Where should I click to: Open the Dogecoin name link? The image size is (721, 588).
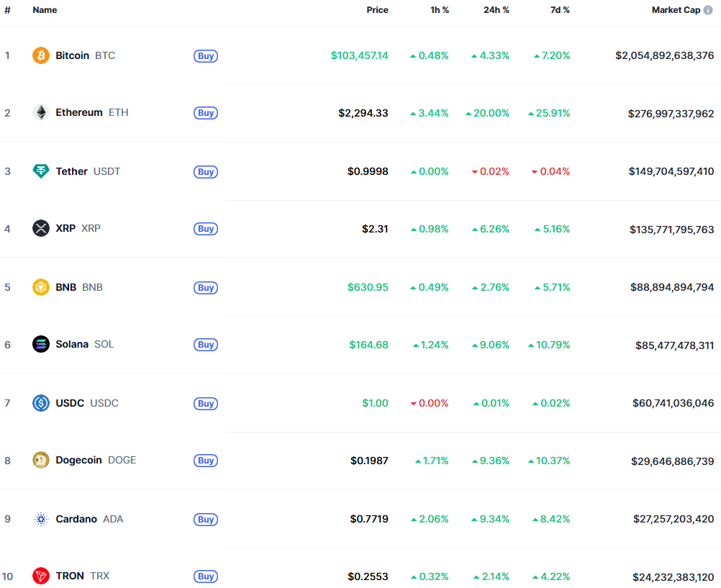tap(79, 460)
